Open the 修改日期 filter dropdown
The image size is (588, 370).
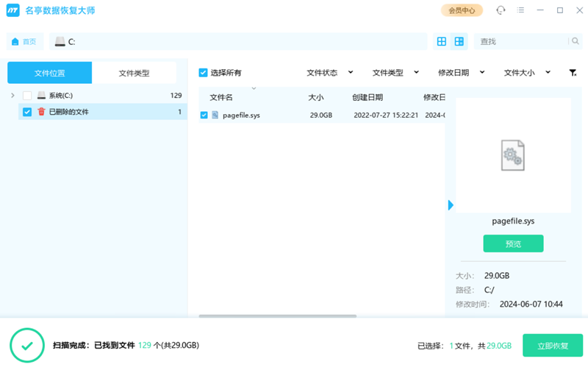point(462,73)
